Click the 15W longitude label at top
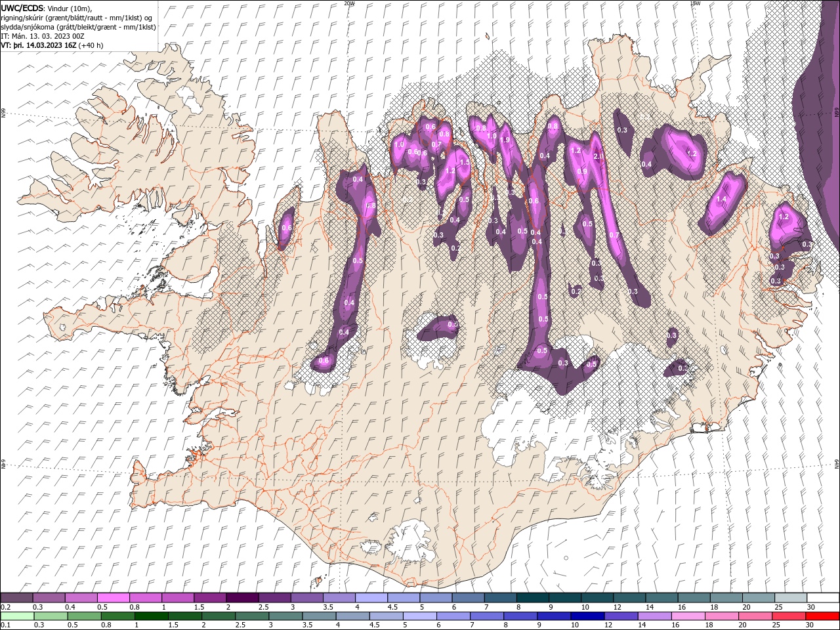This screenshot has width=840, height=630. pos(695,3)
